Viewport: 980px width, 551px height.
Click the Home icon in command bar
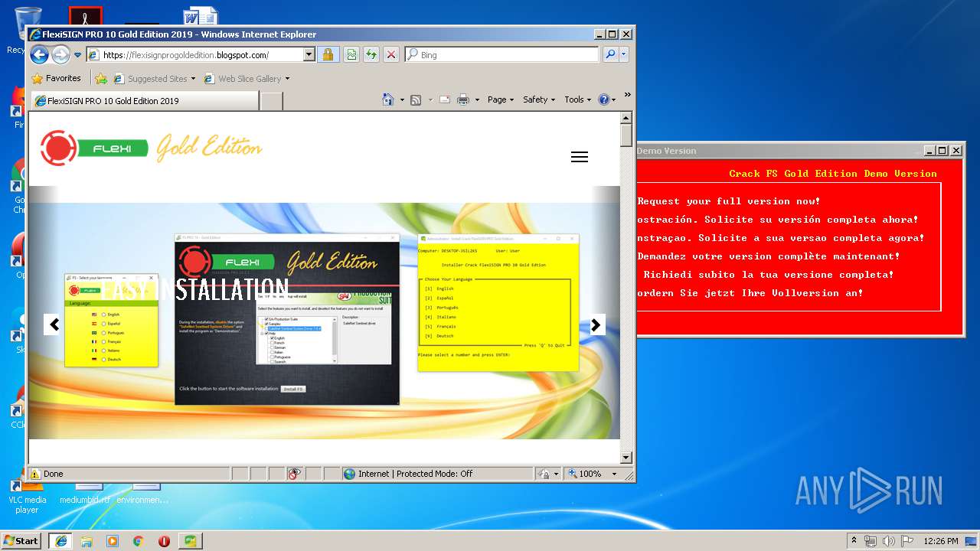coord(388,99)
